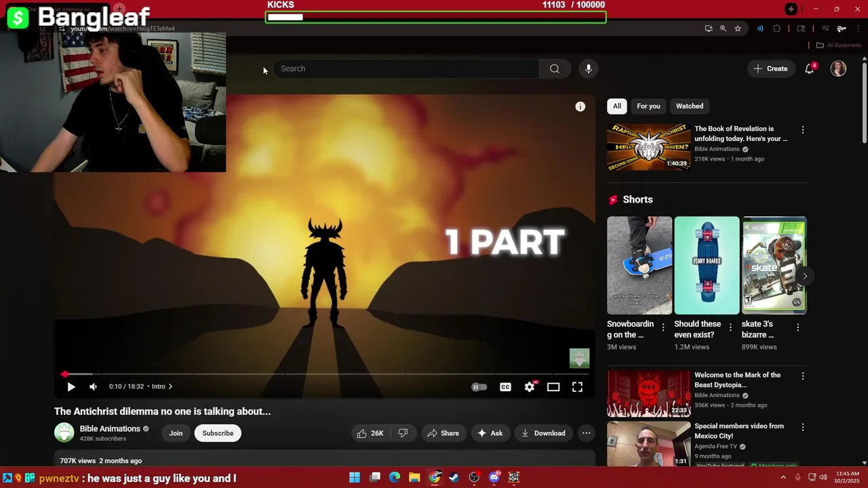
Task: Open the Bible Animations channel avatar
Action: tap(64, 432)
